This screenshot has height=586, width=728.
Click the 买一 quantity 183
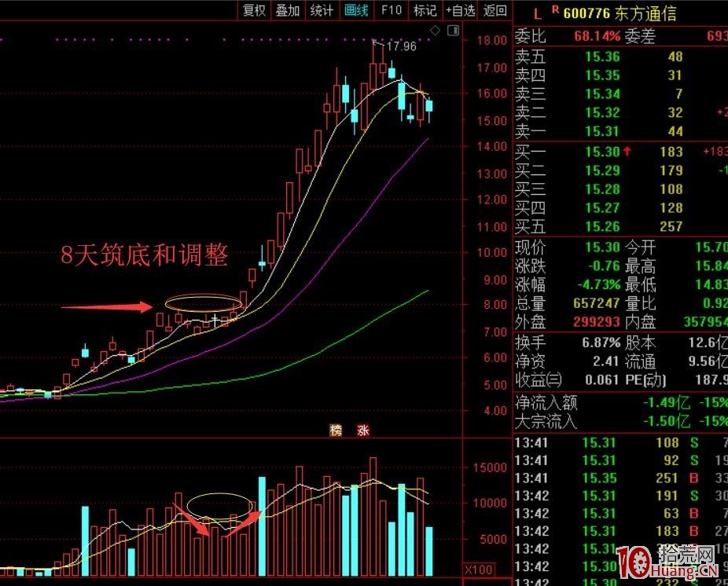click(671, 152)
